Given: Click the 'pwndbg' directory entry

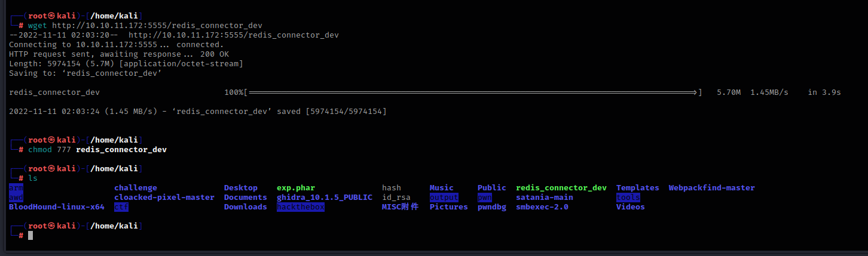Looking at the screenshot, I should tap(492, 207).
